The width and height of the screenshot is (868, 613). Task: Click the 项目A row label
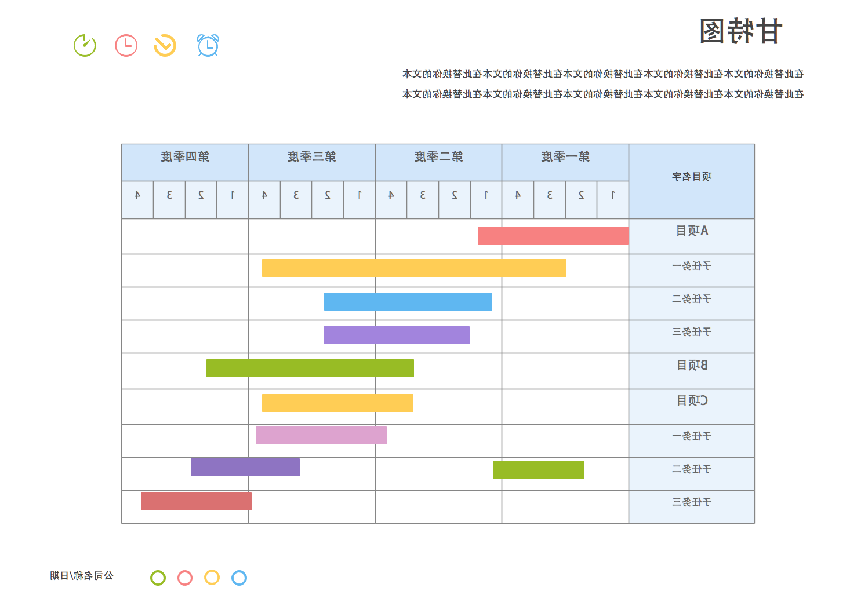692,231
